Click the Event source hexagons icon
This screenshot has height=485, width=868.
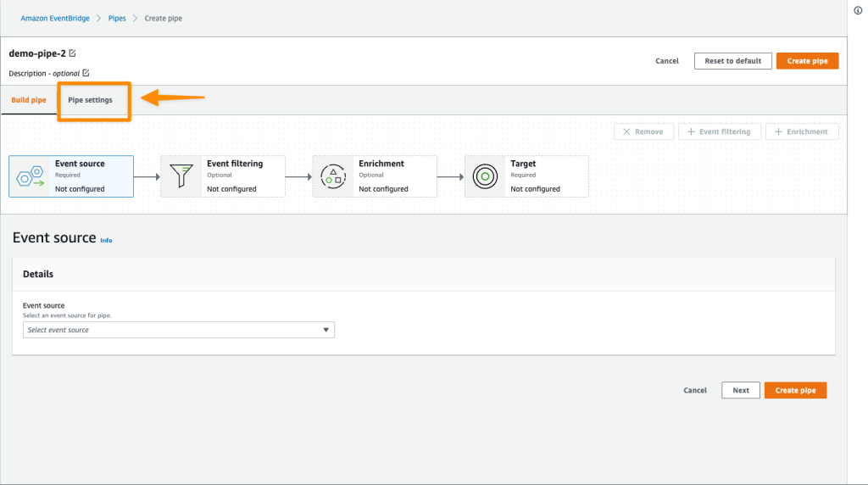(31, 176)
